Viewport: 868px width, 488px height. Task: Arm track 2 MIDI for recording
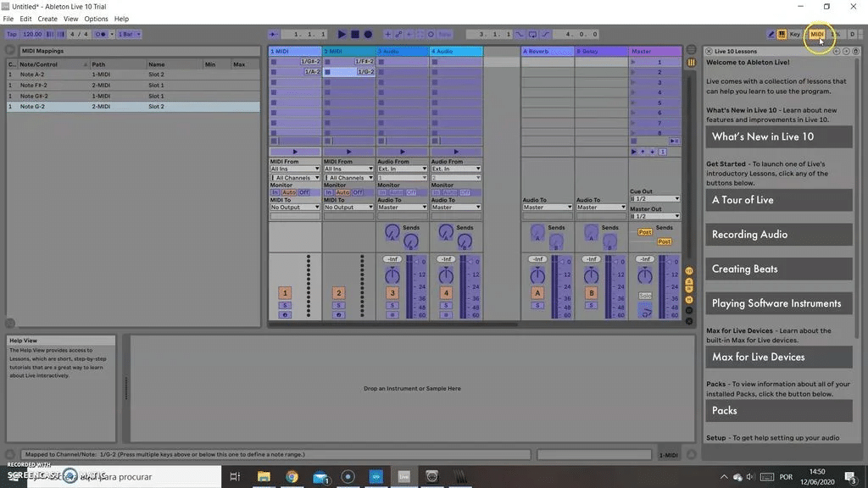[x=338, y=314]
